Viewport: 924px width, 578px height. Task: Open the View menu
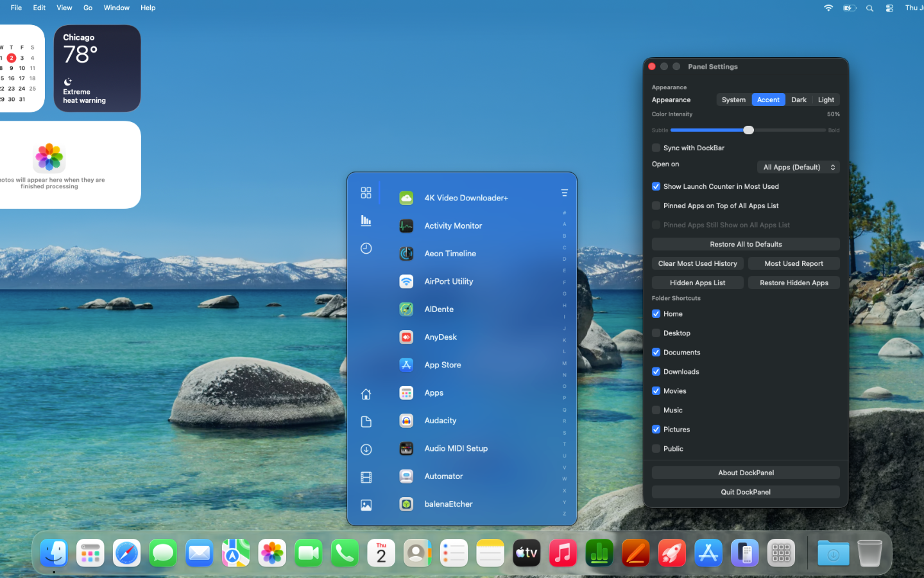[64, 8]
